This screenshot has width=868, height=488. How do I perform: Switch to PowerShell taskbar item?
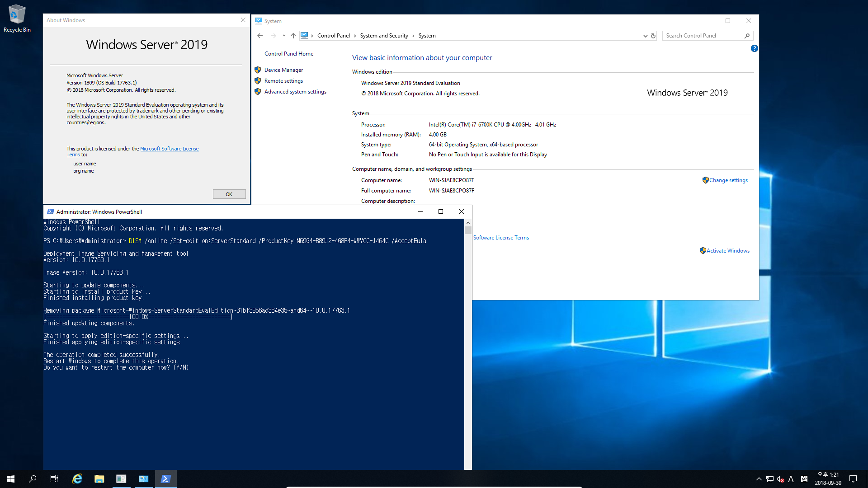click(165, 479)
